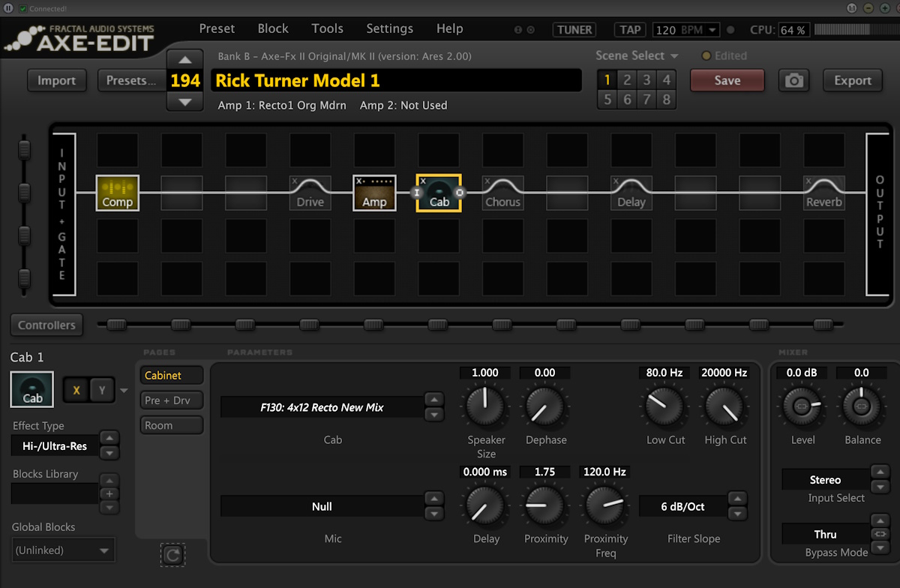Step Effect Type up
This screenshot has height=588, width=900.
point(109,439)
